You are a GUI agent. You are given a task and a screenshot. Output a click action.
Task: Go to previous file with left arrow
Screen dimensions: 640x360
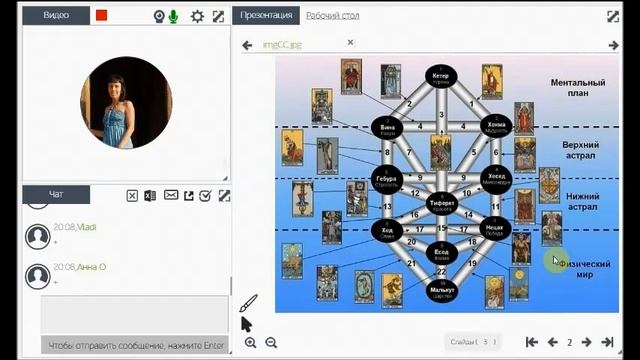tap(247, 45)
